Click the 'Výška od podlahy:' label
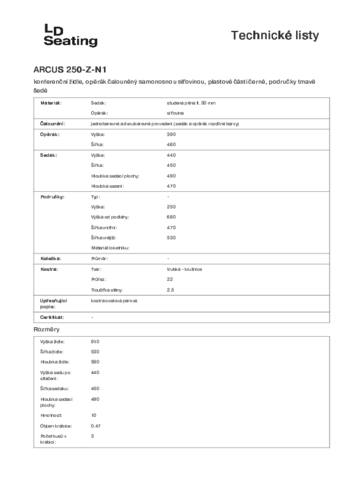Viewport: 364px width, 500px height. coord(110,217)
